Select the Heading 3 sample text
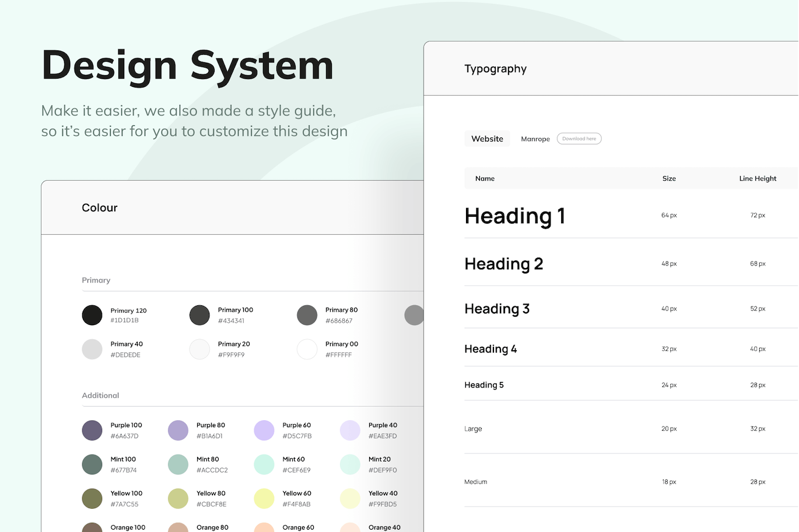799x532 pixels. click(497, 309)
